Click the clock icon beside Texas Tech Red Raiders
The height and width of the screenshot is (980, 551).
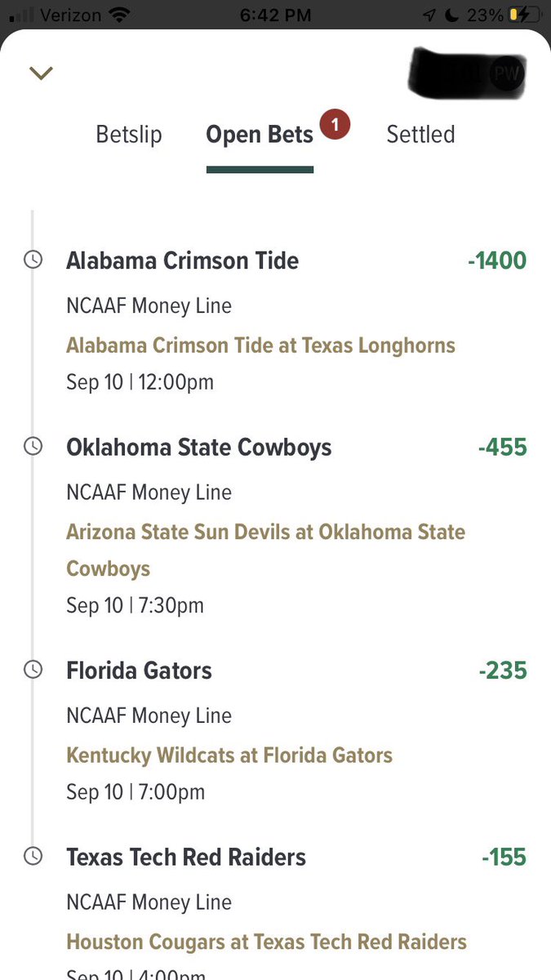[33, 857]
